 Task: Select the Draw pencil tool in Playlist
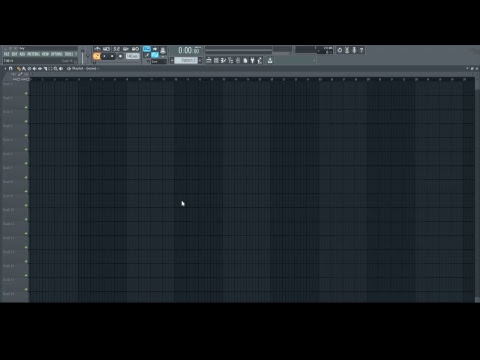[18, 68]
